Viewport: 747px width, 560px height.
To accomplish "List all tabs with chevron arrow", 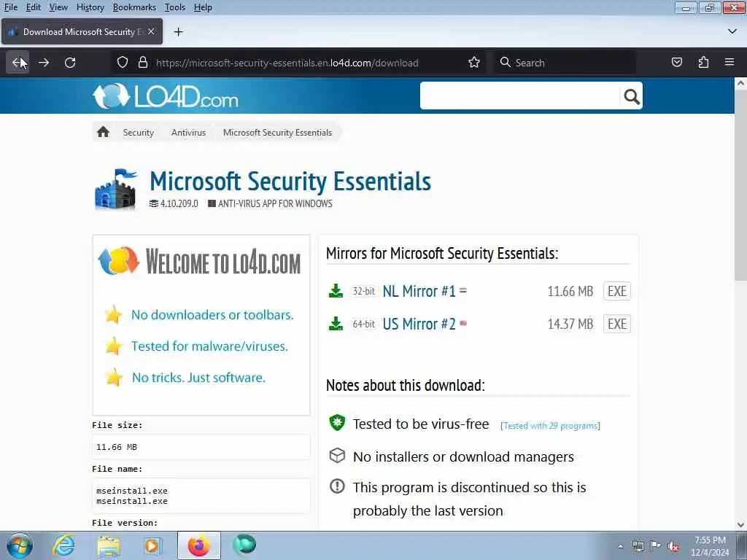I will (x=732, y=31).
